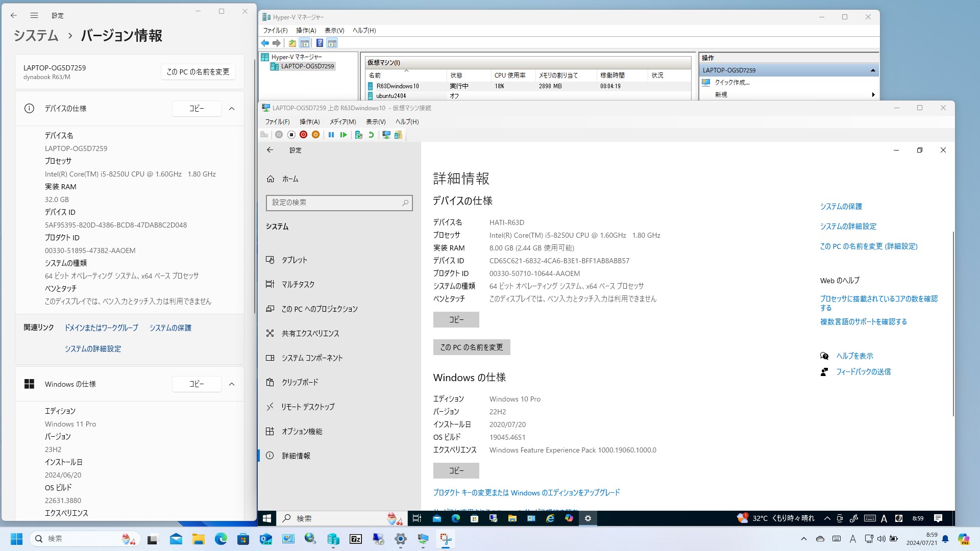Collapse the Windows の仕様 section chevron

point(232,384)
